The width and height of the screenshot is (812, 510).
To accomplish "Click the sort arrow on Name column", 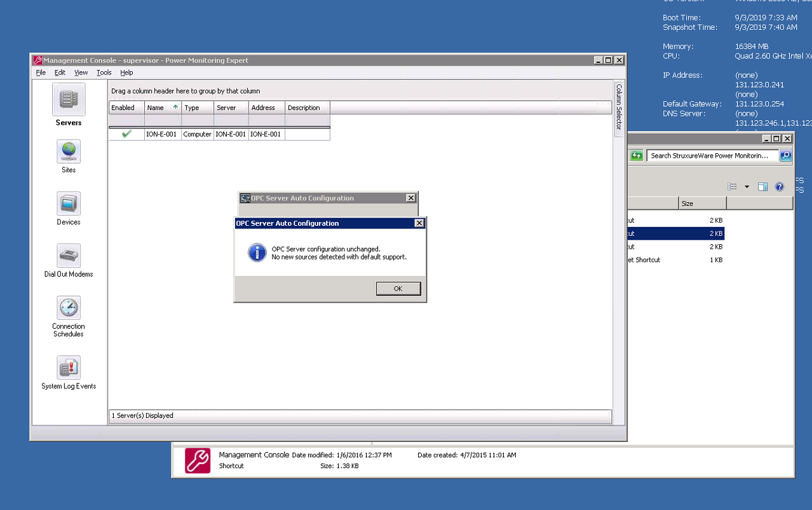I will (175, 107).
